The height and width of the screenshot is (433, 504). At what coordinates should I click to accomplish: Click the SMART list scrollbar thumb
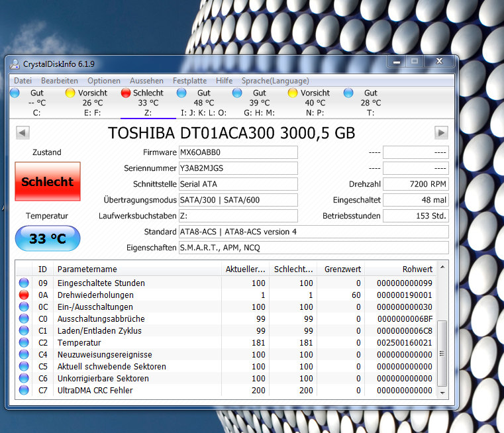click(442, 354)
